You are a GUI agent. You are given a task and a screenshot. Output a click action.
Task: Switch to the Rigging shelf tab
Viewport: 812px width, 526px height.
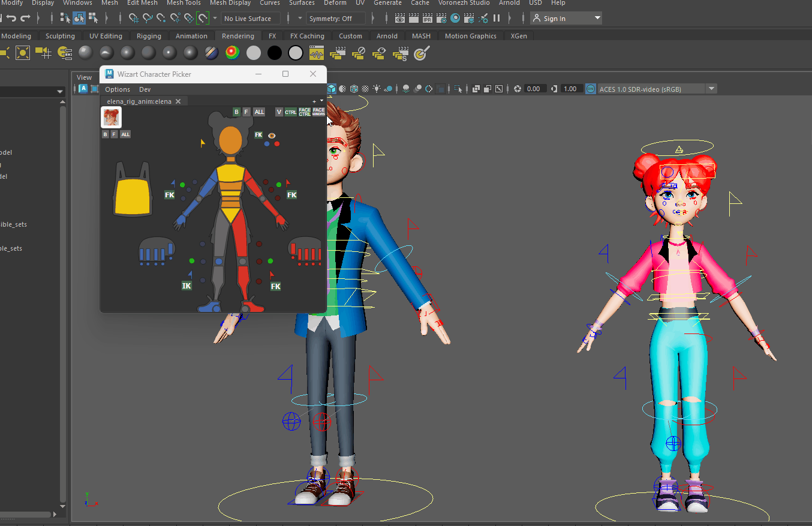tap(149, 36)
